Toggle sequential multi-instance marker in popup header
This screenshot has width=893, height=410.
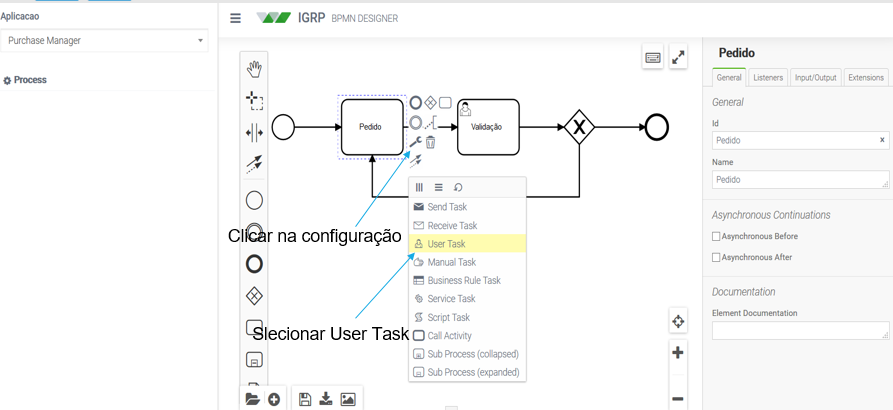[439, 187]
